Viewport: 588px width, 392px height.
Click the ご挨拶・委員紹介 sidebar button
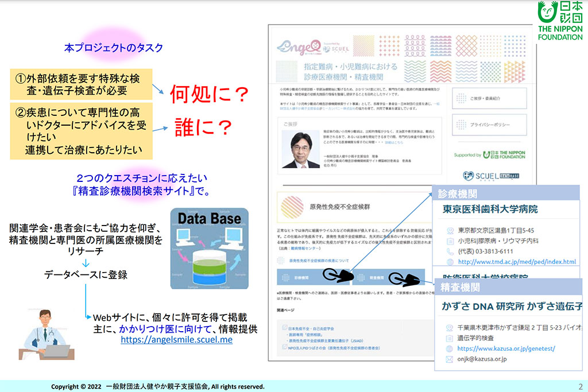pyautogui.click(x=489, y=98)
